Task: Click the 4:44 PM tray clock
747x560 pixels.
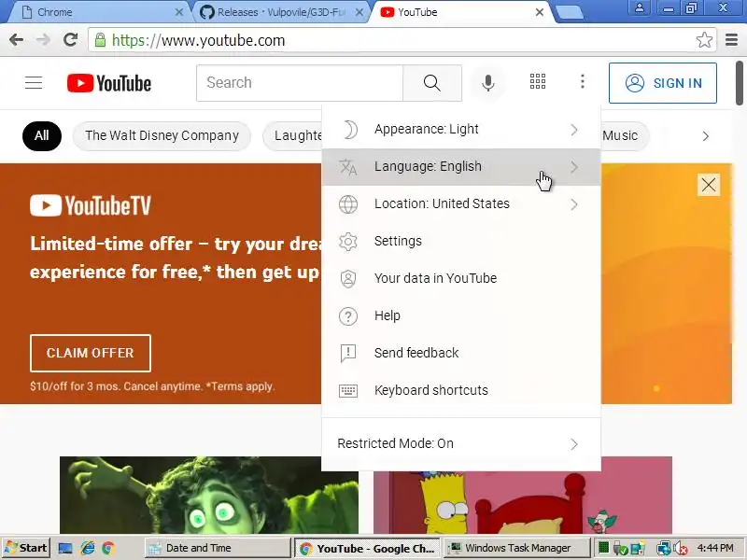Action: point(715,548)
